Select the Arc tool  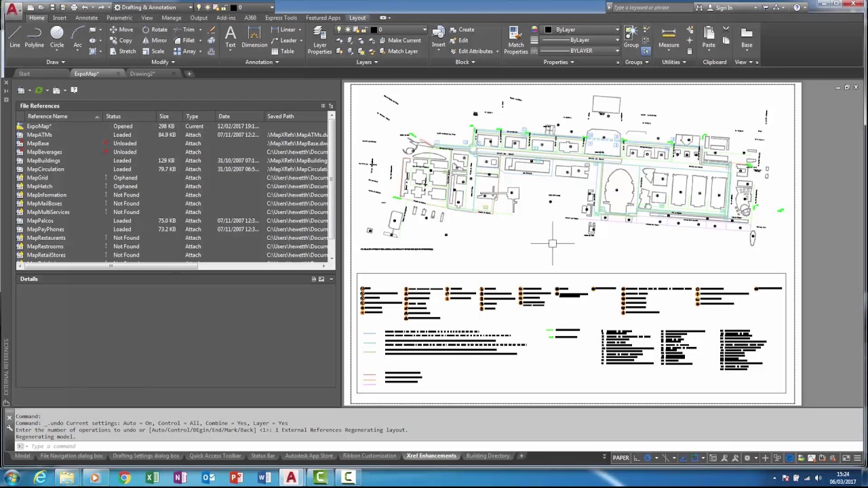point(77,37)
